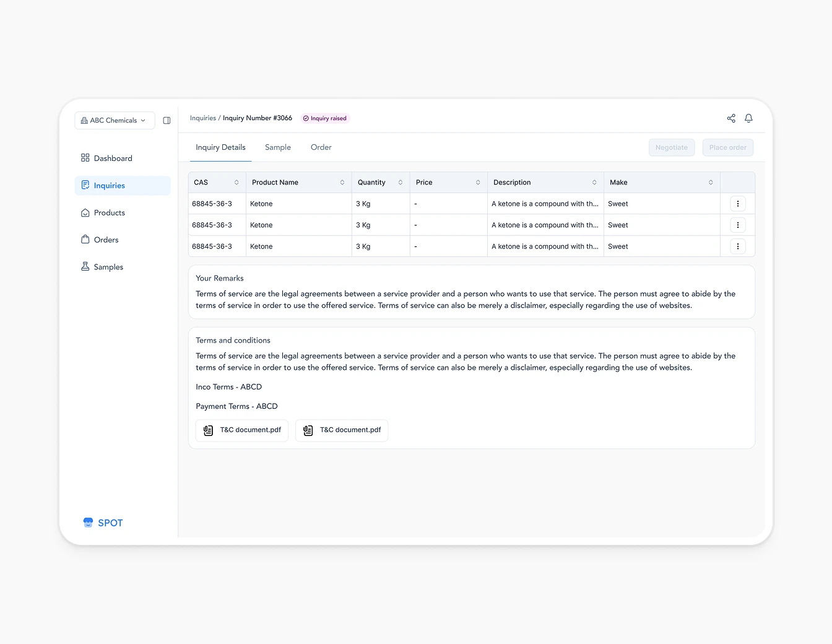Image resolution: width=832 pixels, height=644 pixels.
Task: Sort the table by CAS column
Action: point(236,182)
